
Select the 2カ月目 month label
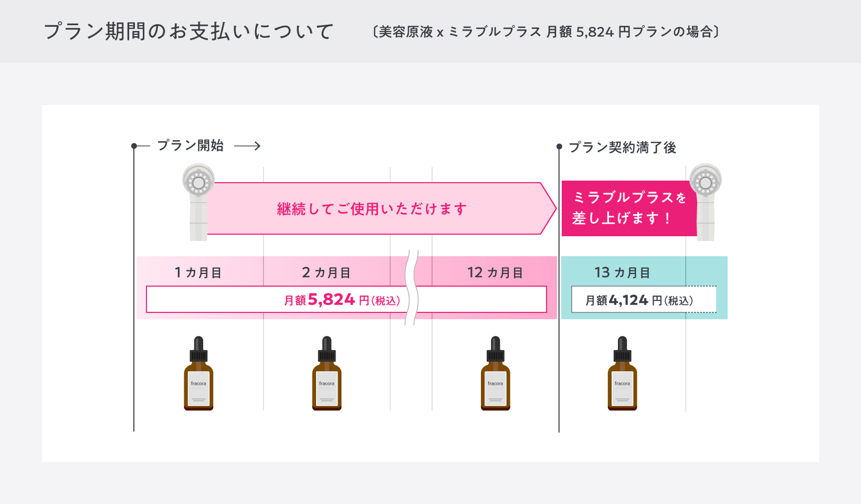point(326,272)
